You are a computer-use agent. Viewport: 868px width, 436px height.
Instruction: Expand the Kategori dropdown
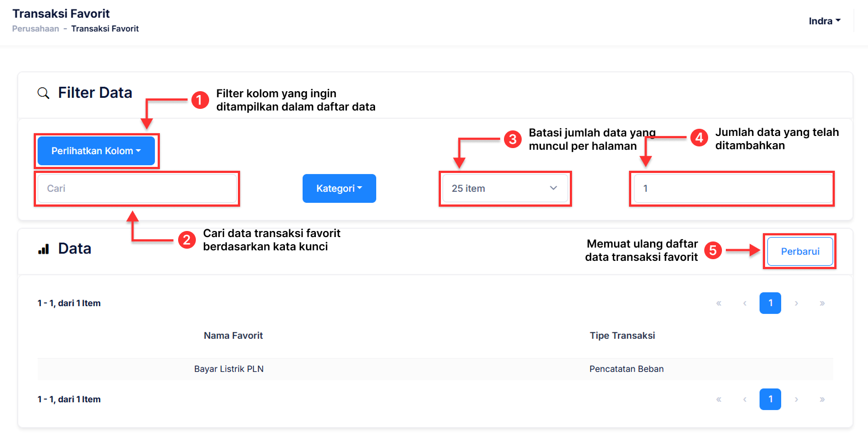[x=339, y=188]
